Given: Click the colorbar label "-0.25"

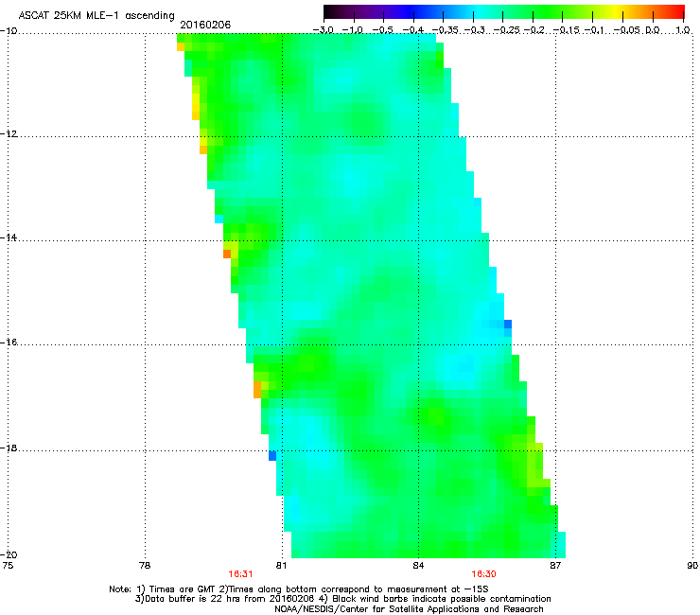Looking at the screenshot, I should pos(506,30).
